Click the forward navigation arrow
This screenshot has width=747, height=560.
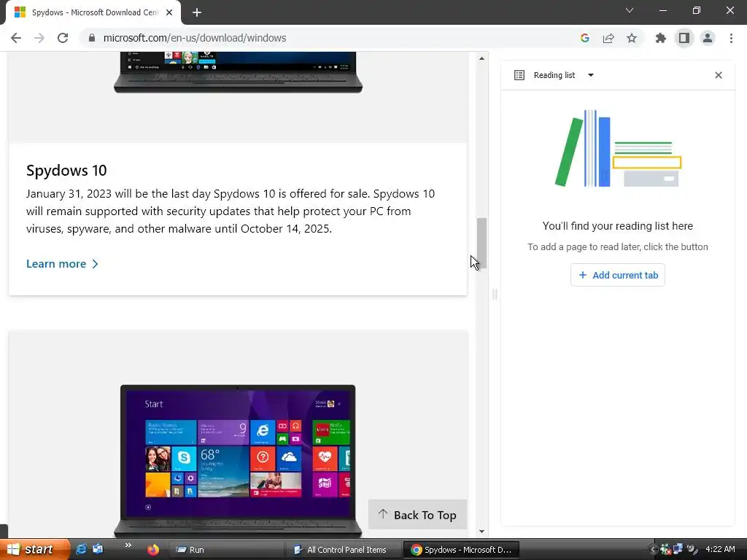pos(39,38)
